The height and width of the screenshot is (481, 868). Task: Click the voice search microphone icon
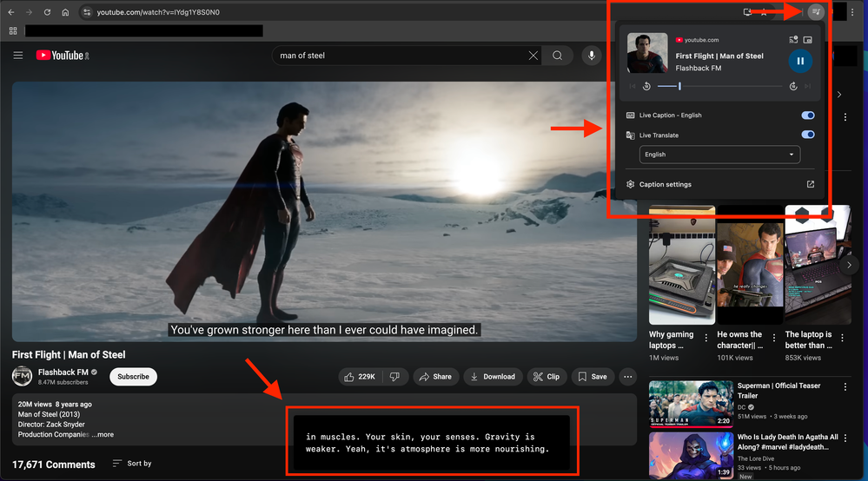click(592, 56)
